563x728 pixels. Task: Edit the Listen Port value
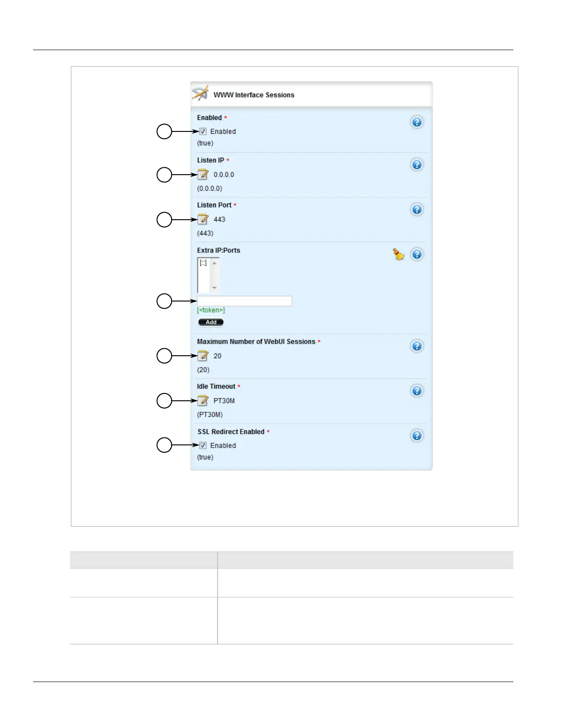coord(203,219)
